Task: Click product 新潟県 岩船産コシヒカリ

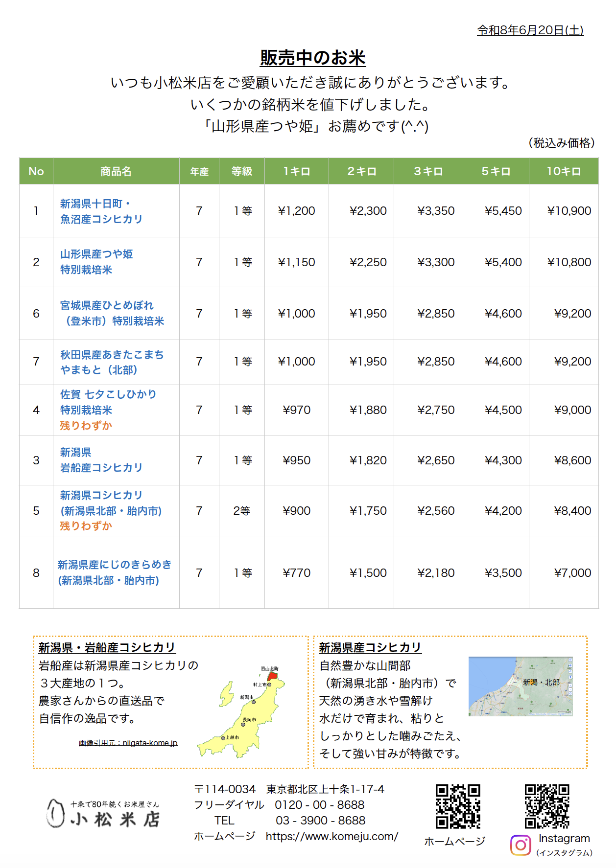Action: pos(101,460)
